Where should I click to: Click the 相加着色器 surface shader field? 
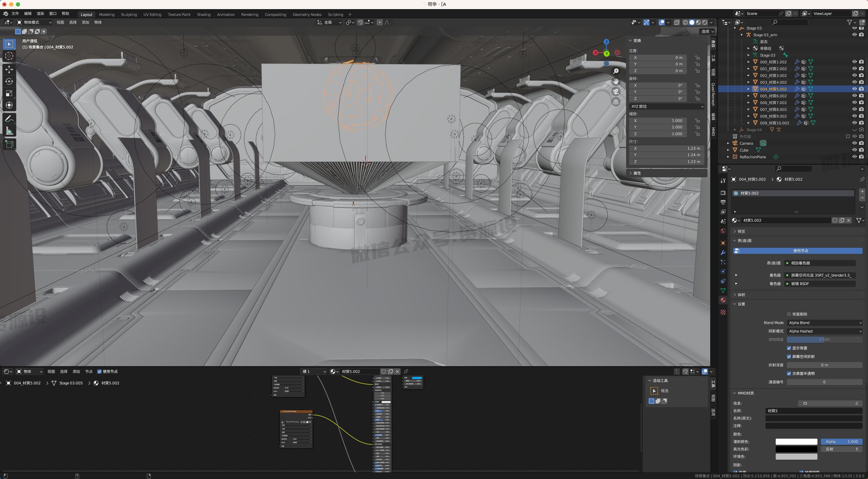820,263
